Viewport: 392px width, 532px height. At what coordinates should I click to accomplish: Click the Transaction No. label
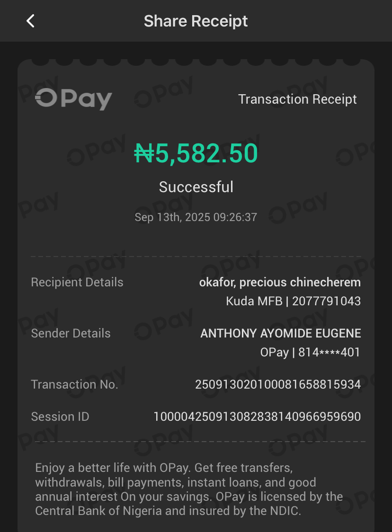coord(74,384)
